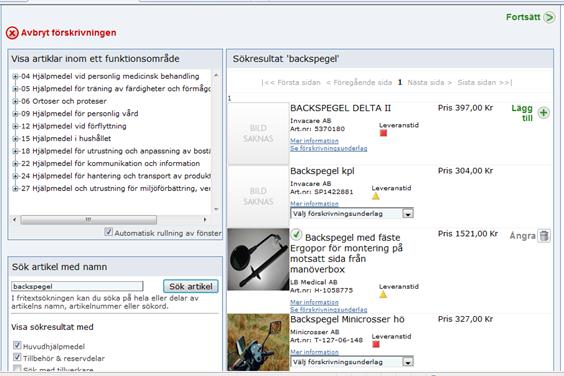564x376 pixels.
Task: Click Pris 1521,00 Kr text
Action: pos(468,234)
